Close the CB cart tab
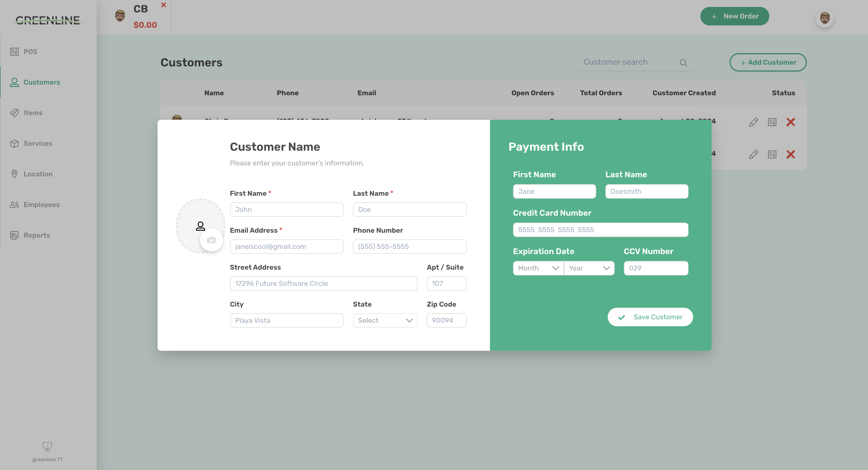Image resolution: width=868 pixels, height=470 pixels. click(164, 5)
